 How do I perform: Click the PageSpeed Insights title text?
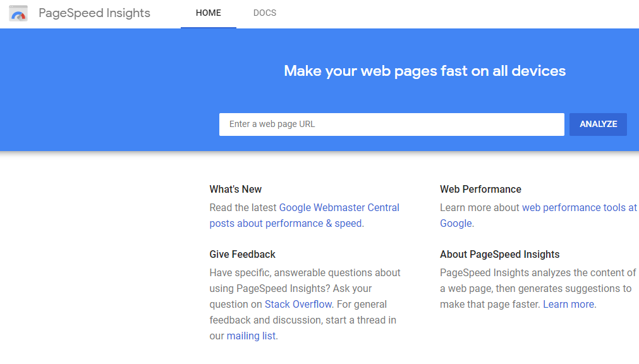coord(95,13)
